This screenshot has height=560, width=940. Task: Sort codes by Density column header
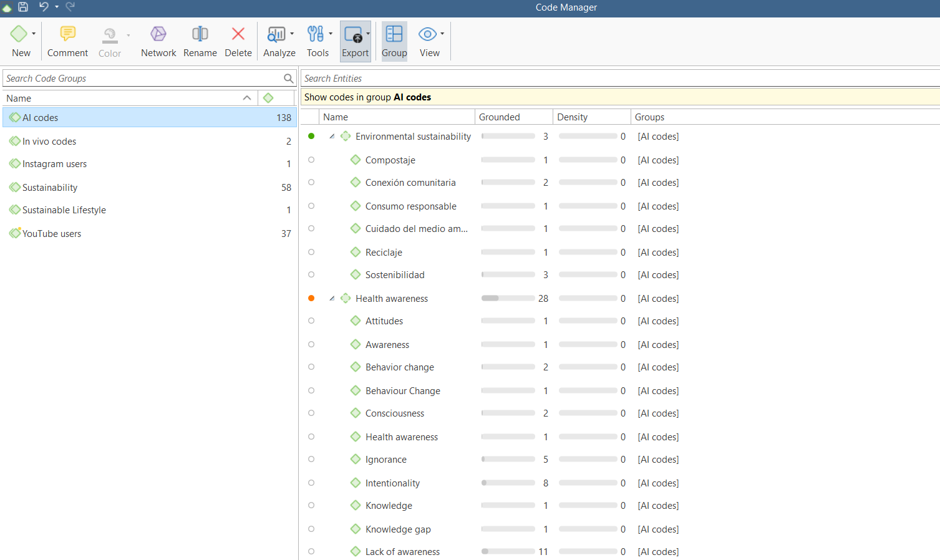click(x=573, y=117)
